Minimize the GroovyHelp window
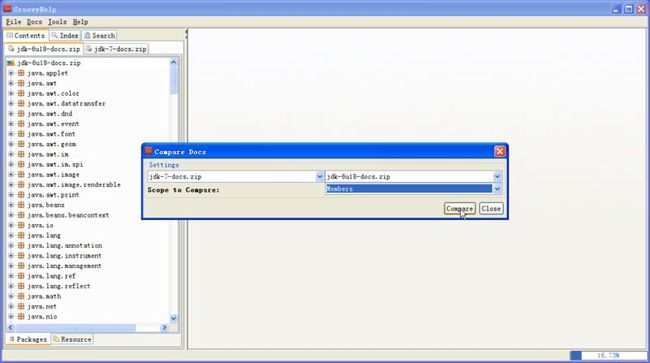Image resolution: width=650 pixels, height=363 pixels. pos(616,9)
